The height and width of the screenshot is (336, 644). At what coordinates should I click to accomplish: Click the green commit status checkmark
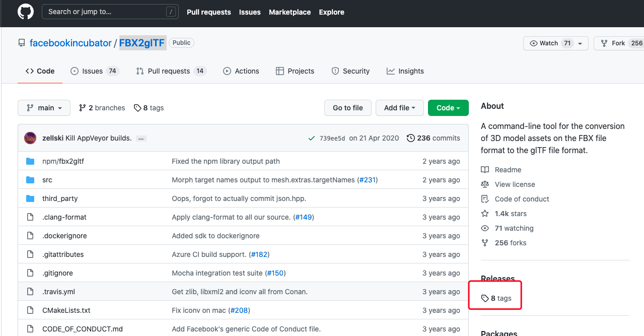pos(312,138)
